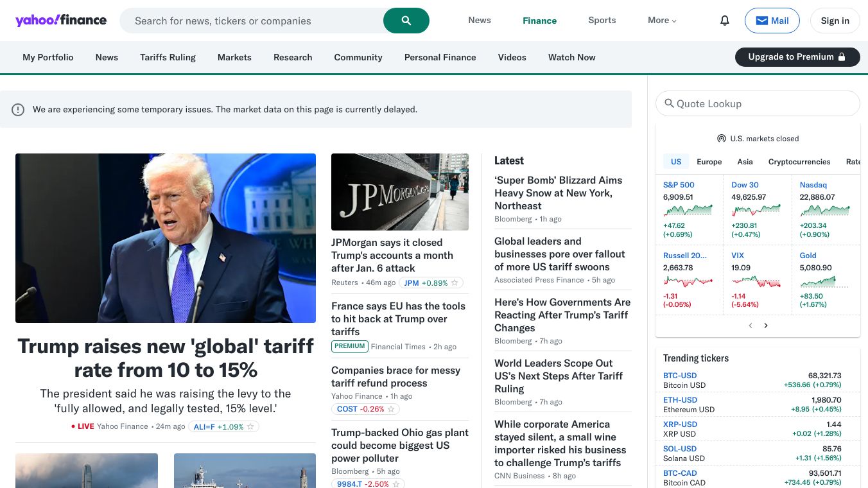Screen dimensions: 868x488
Task: Open the Dow 30 index quote
Action: 745,185
